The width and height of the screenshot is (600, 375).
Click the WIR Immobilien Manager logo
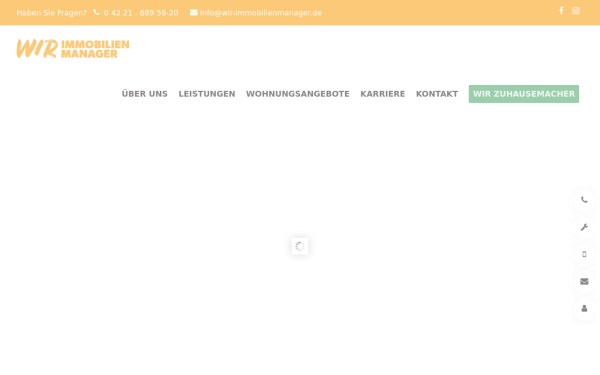pos(73,49)
